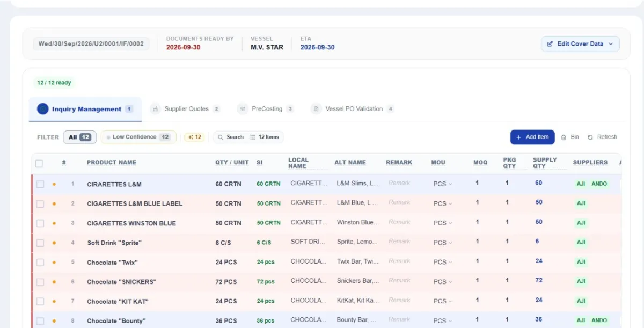Image resolution: width=644 pixels, height=328 pixels.
Task: Open the Bin trash icon
Action: pyautogui.click(x=563, y=137)
